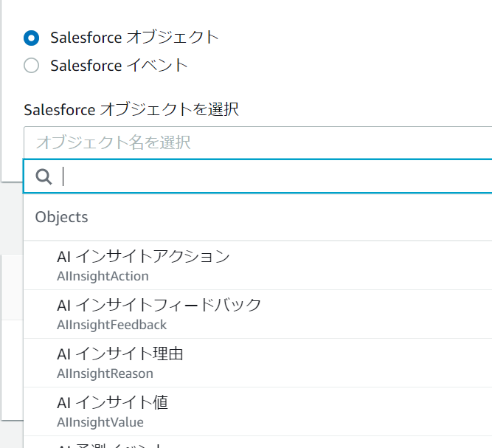
Task: Click the Salesforce イベント label text
Action: click(119, 66)
